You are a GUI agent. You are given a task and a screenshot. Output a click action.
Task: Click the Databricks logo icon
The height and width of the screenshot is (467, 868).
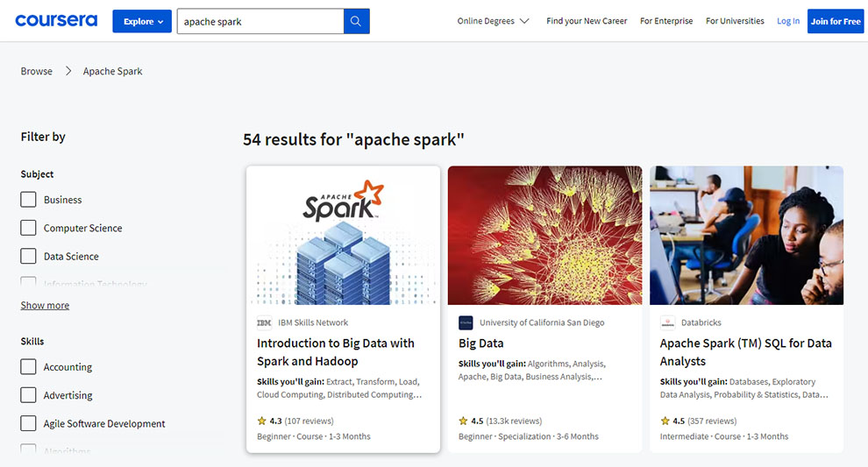tap(667, 322)
